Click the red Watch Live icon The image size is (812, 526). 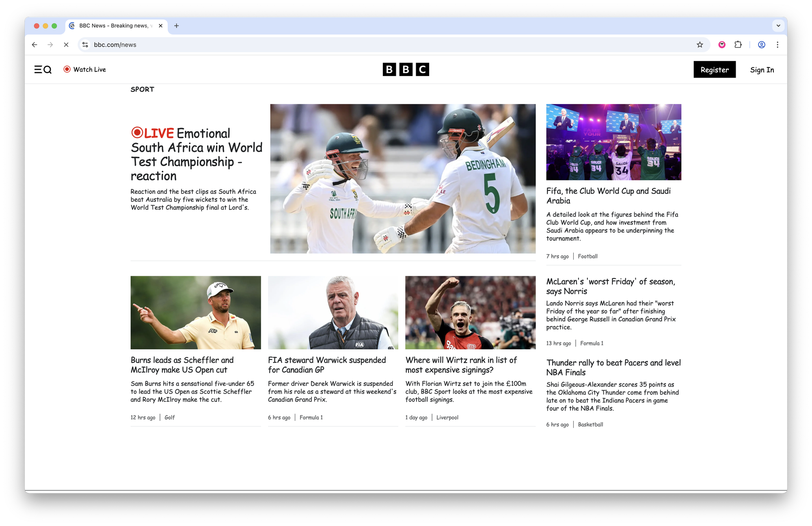(x=67, y=69)
